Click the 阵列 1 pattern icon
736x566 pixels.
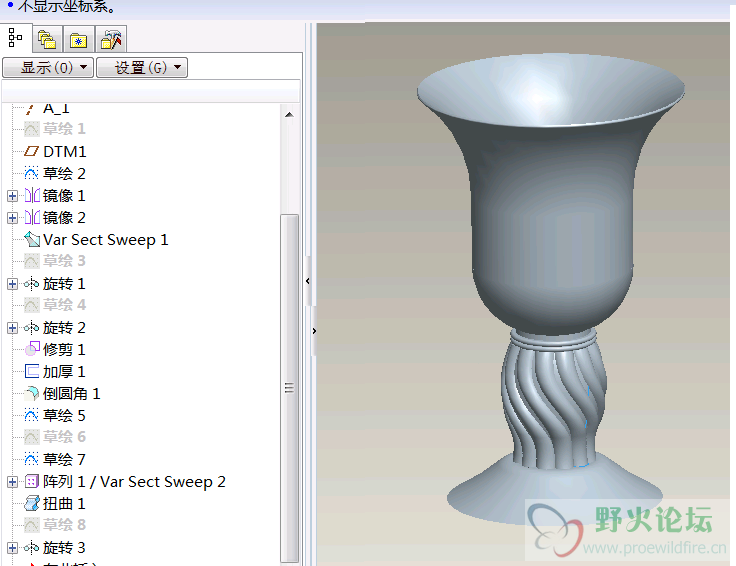click(x=32, y=482)
